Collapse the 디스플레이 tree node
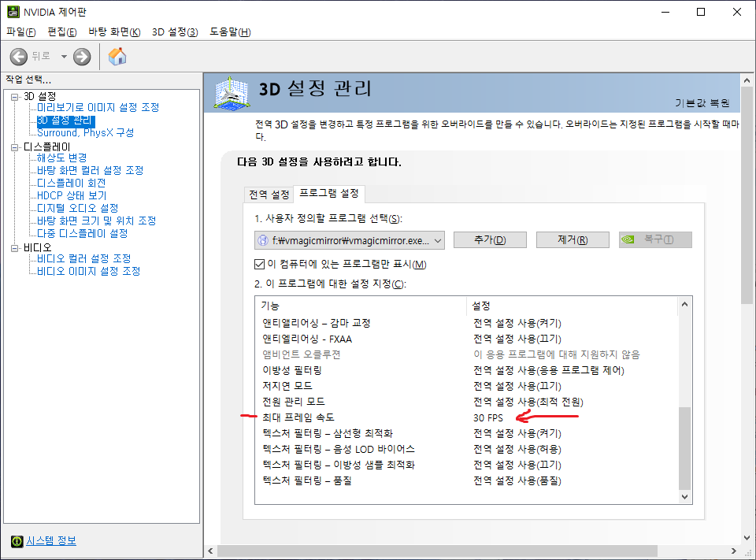Viewport: 756px width, 560px height. pyautogui.click(x=14, y=147)
